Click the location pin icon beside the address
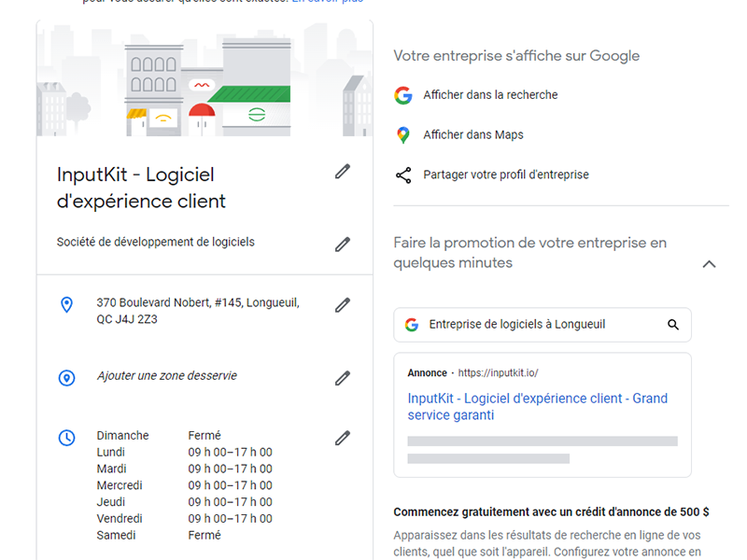Screen dimensions: 747x560 (66, 305)
